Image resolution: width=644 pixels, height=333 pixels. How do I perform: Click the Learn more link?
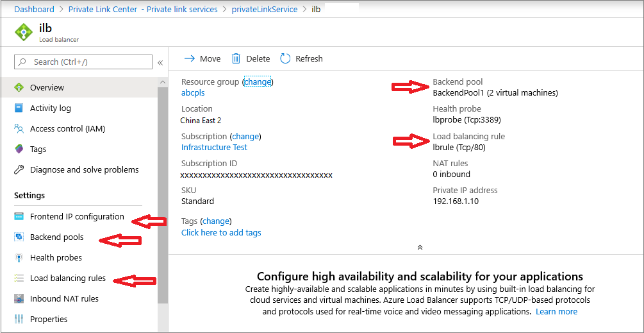click(x=556, y=312)
